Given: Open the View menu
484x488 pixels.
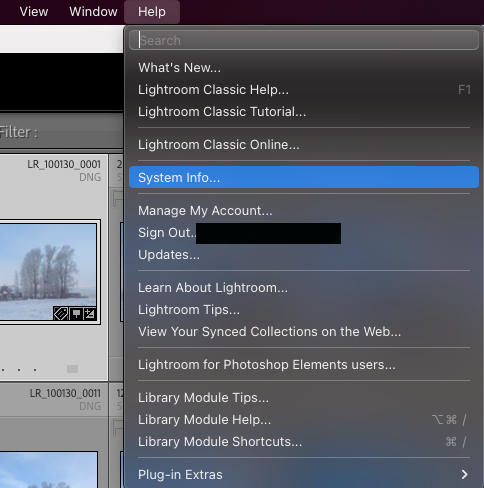Looking at the screenshot, I should pos(34,12).
